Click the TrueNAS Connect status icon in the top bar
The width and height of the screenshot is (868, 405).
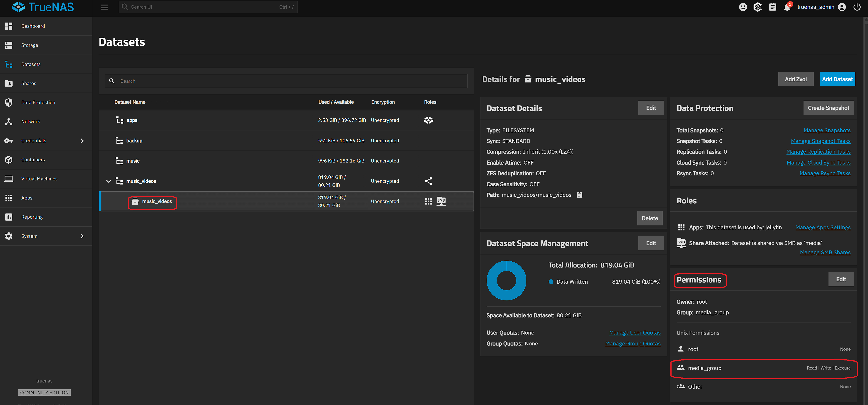757,7
